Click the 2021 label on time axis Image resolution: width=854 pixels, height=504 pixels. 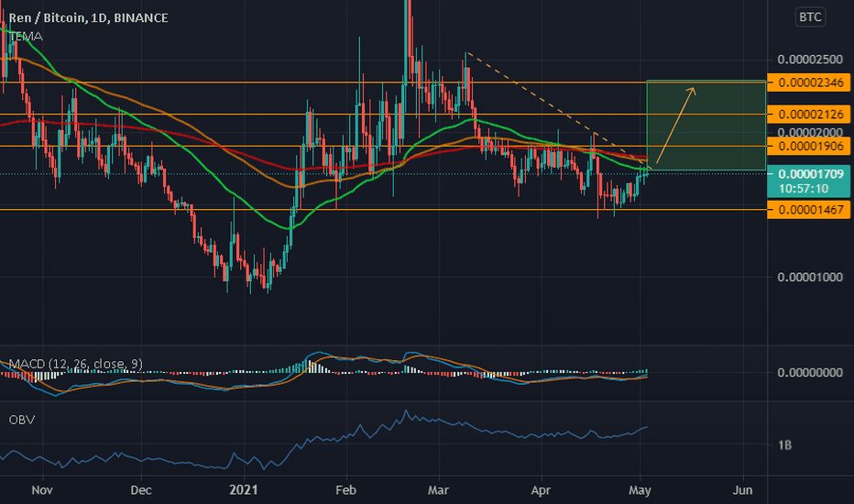(x=244, y=490)
